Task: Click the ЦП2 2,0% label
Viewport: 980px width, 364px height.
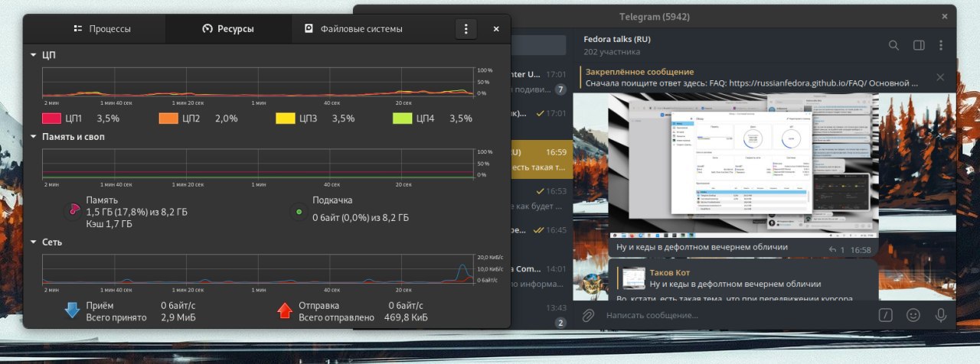Action: (x=210, y=119)
